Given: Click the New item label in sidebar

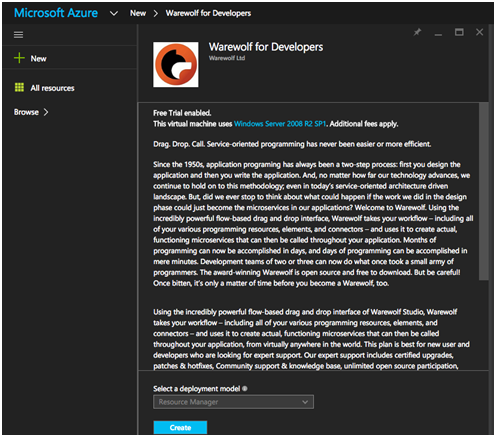Looking at the screenshot, I should pyautogui.click(x=38, y=59).
